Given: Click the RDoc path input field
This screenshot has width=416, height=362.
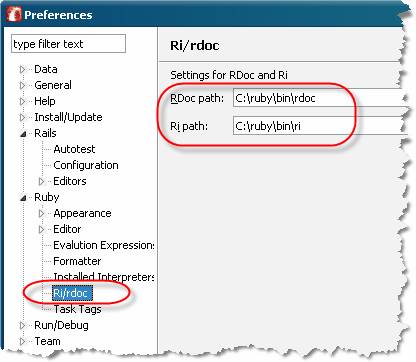Looking at the screenshot, I should point(320,98).
